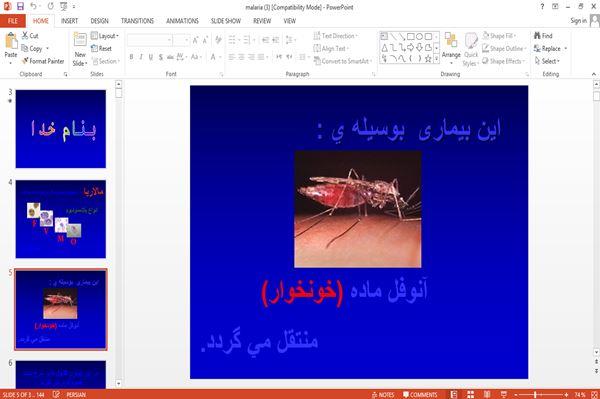600x399 pixels.
Task: Open Quick Styles gallery
Action: coord(471,50)
